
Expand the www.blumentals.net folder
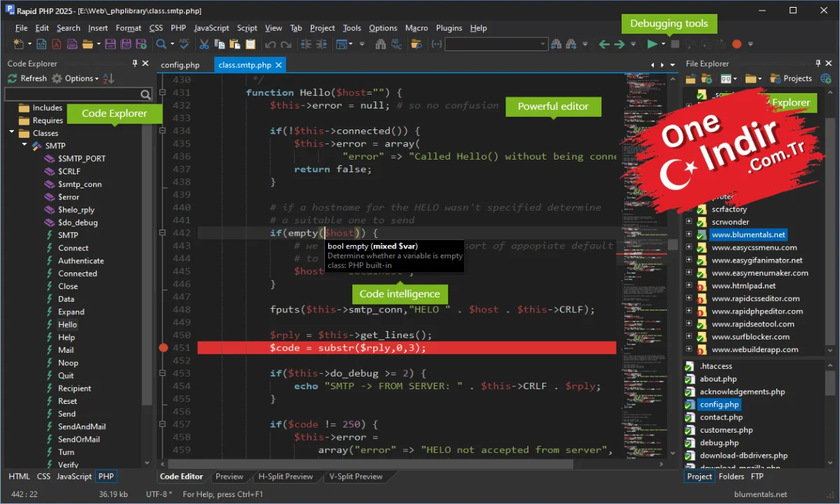click(x=689, y=234)
